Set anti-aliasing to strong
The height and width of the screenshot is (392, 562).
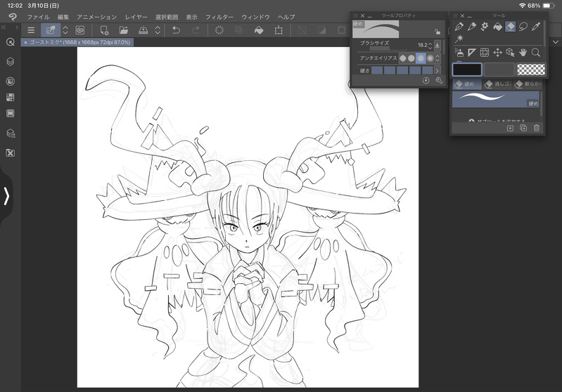click(430, 58)
